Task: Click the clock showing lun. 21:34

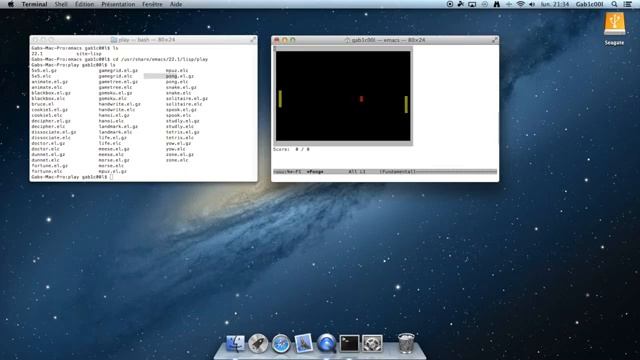Action: pyautogui.click(x=555, y=4)
